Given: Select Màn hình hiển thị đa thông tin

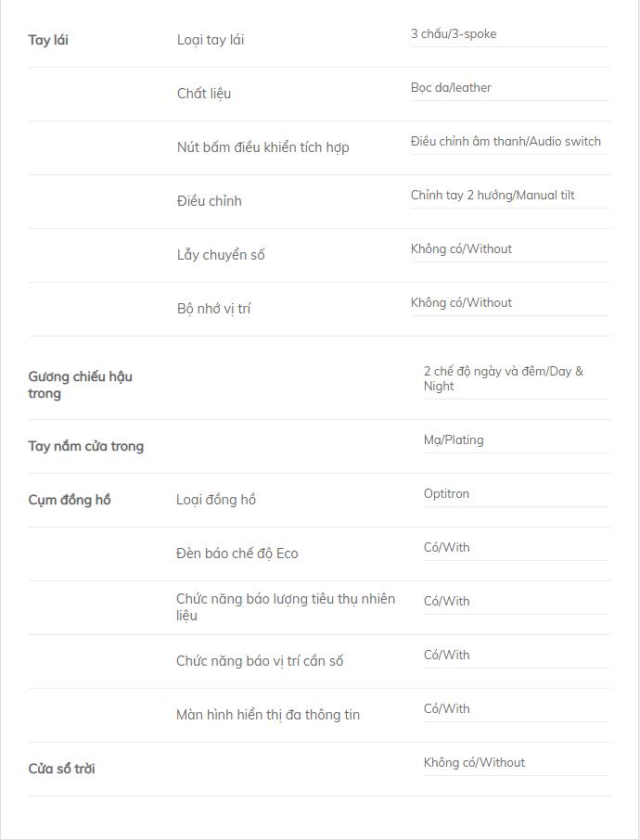Looking at the screenshot, I should click(268, 715).
